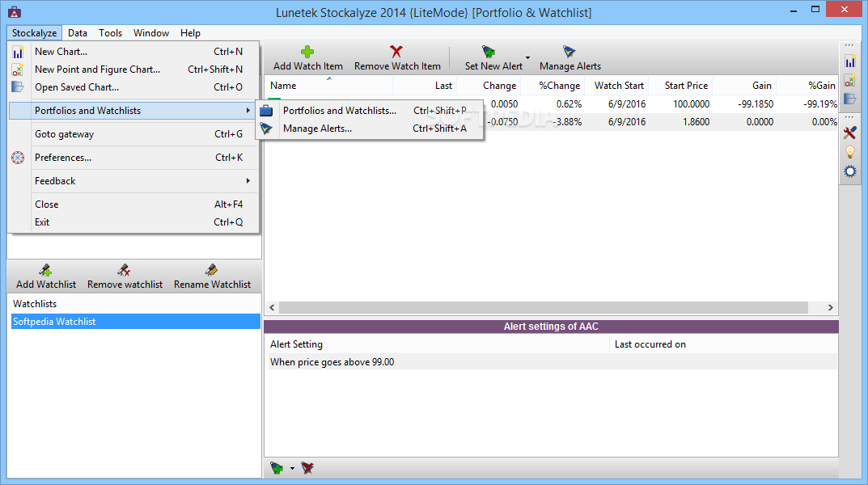
Task: Click the Add Watchlist icon
Action: click(x=45, y=270)
